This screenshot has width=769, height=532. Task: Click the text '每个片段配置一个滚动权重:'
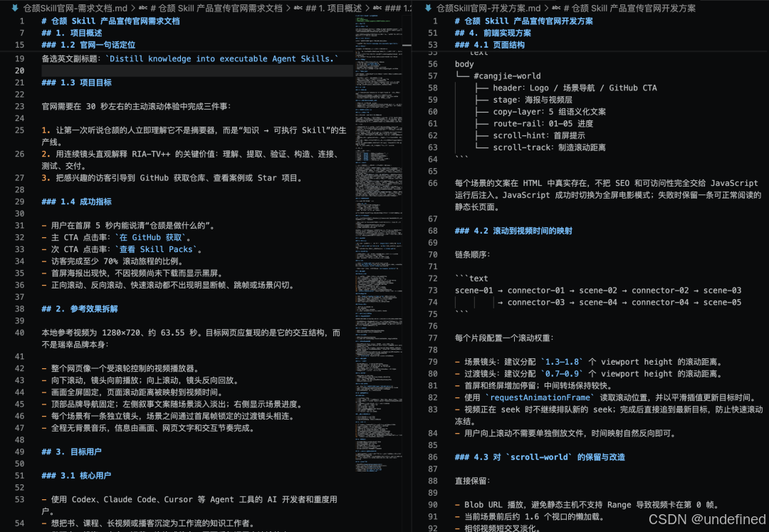click(x=503, y=338)
